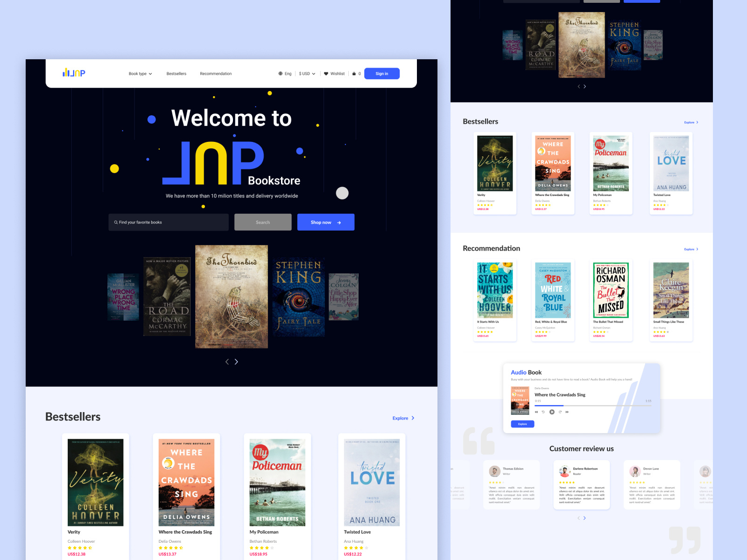Go to previous slide in hero book carousel
Image resolution: width=747 pixels, height=560 pixels.
pos(227,362)
